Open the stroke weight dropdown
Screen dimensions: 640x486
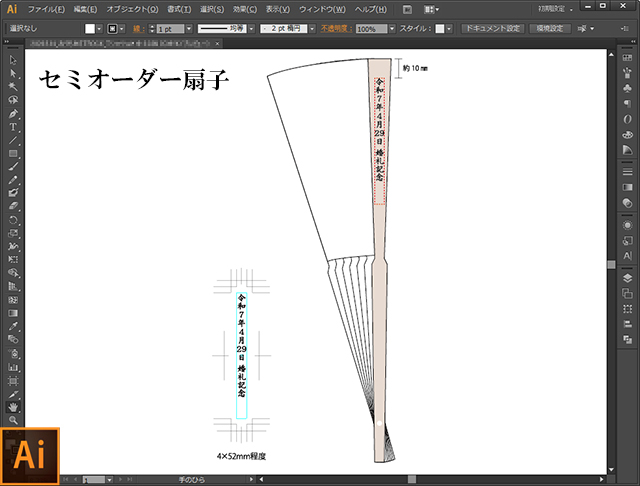(x=189, y=29)
